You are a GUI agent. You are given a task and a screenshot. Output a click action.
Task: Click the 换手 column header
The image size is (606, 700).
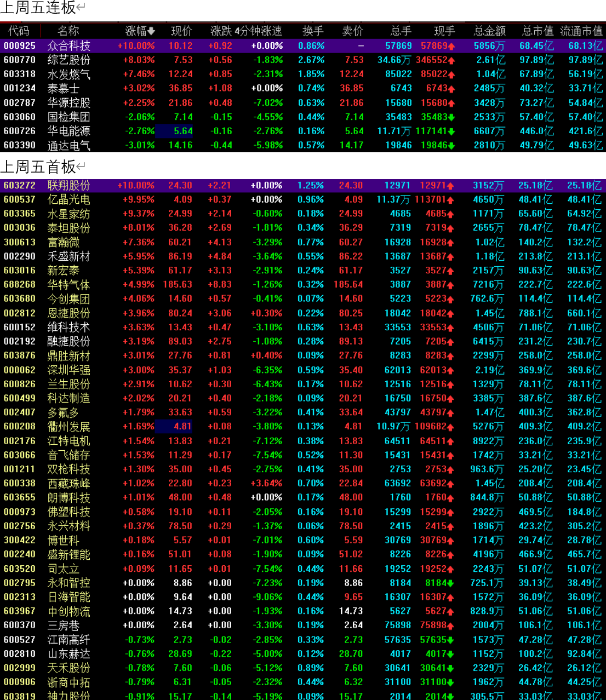pyautogui.click(x=313, y=31)
